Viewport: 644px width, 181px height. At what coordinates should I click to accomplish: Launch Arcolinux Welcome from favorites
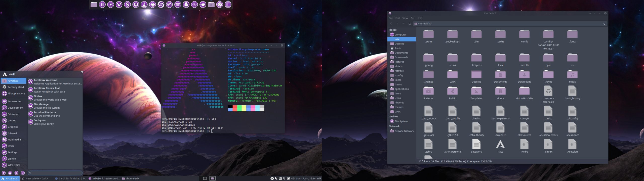(55, 82)
